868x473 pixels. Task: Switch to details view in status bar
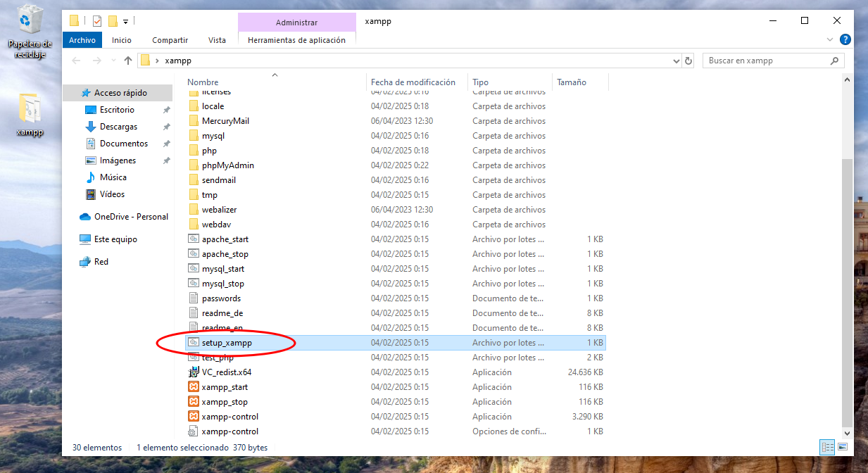point(827,448)
